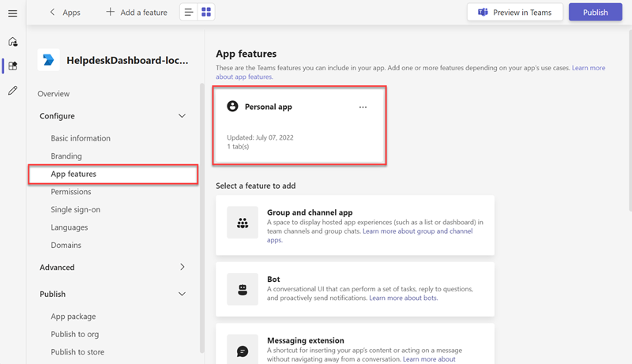
Task: Click the Advanced section heading
Action: tap(57, 268)
